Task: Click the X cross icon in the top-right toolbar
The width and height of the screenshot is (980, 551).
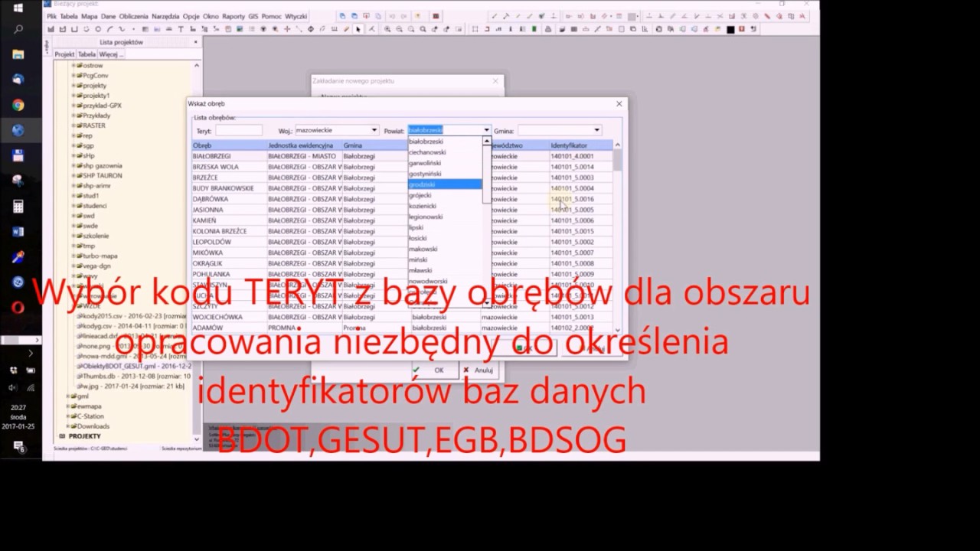Action: pos(720,16)
